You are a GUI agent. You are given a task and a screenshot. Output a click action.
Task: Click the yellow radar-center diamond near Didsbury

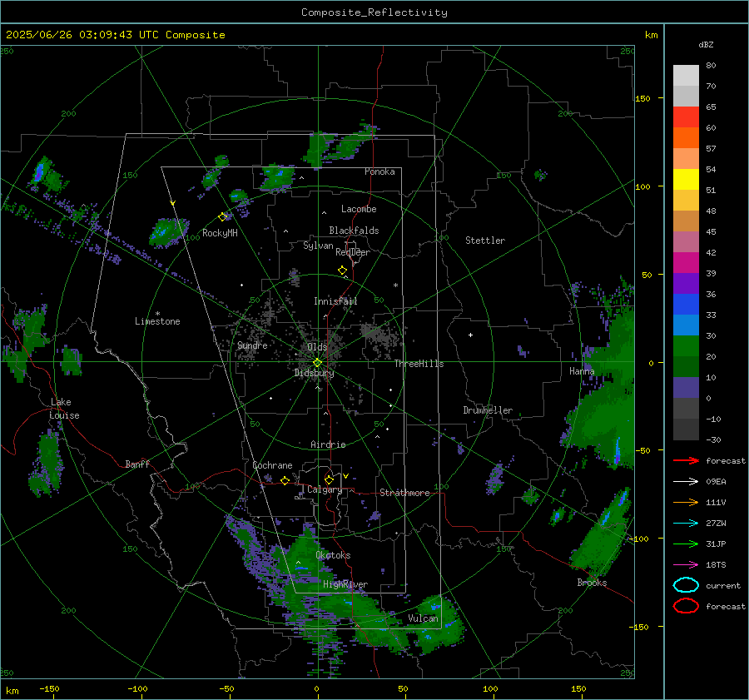point(317,362)
